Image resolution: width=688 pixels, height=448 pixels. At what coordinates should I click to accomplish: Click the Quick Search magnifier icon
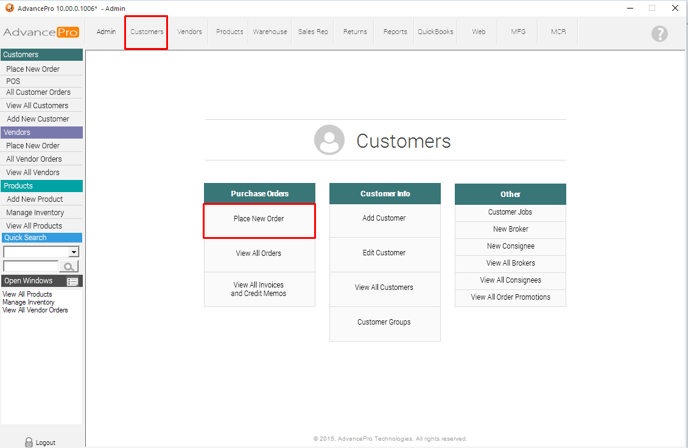pos(71,267)
